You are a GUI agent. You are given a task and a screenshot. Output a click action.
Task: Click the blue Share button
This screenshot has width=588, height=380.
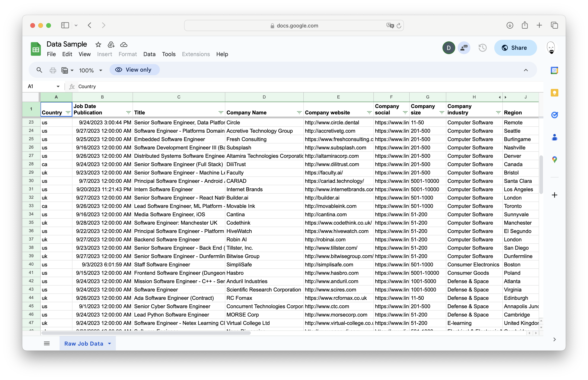tap(515, 48)
